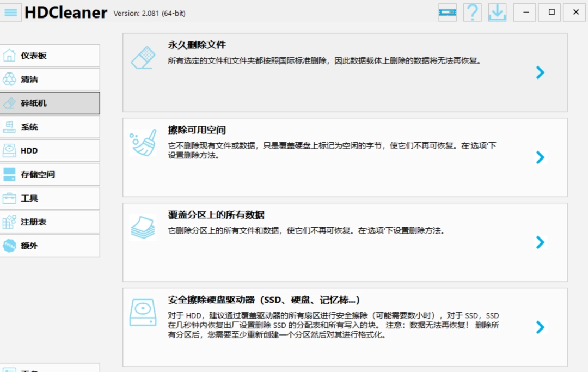The width and height of the screenshot is (588, 372).
Task: Open the HDD sidebar section
Action: coord(50,150)
